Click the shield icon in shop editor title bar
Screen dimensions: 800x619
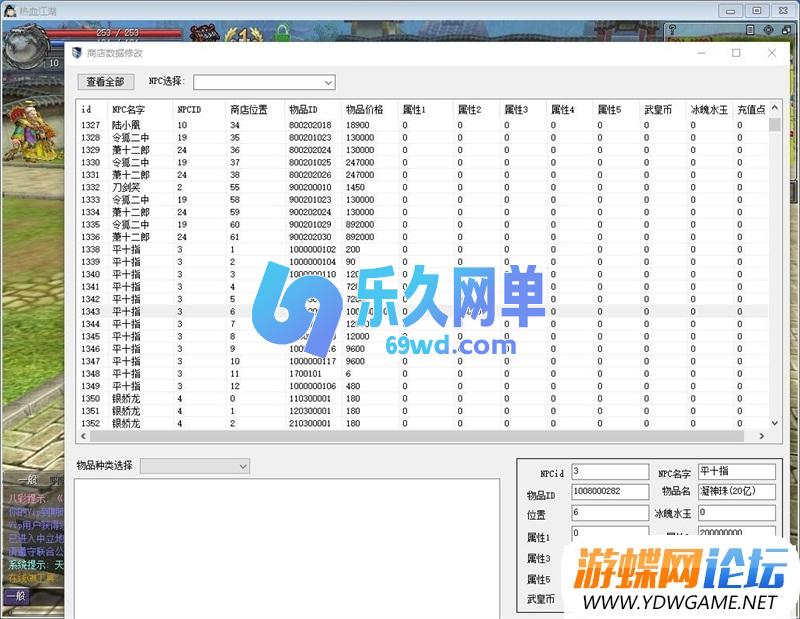coord(77,53)
